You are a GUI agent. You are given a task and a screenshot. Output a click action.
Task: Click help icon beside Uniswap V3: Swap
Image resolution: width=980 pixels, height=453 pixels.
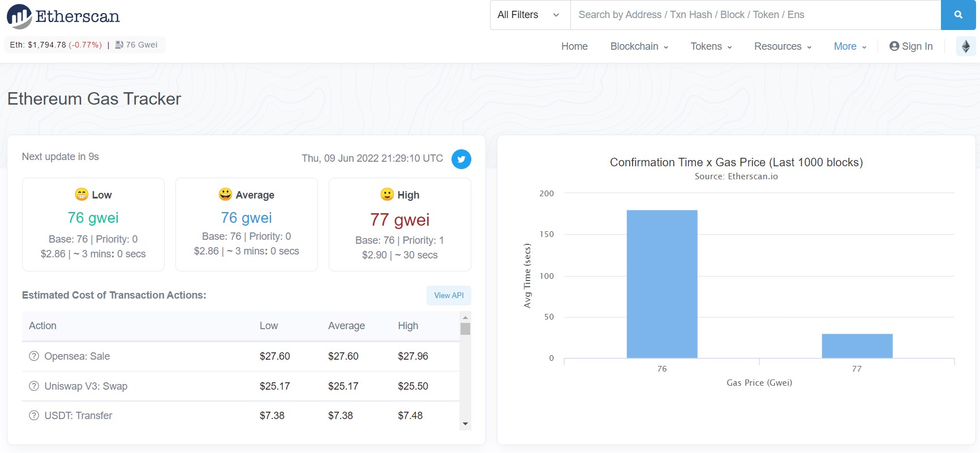(34, 386)
